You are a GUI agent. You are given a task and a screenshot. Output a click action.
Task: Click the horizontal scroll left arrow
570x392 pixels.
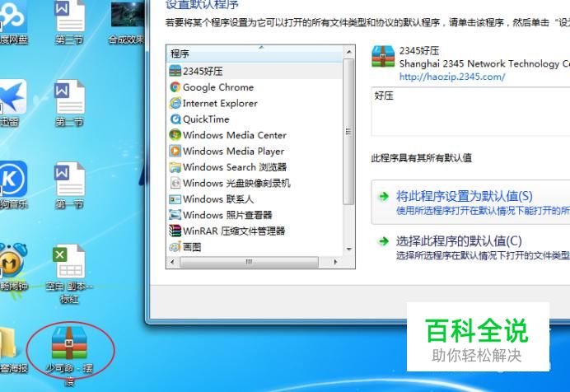(x=172, y=262)
